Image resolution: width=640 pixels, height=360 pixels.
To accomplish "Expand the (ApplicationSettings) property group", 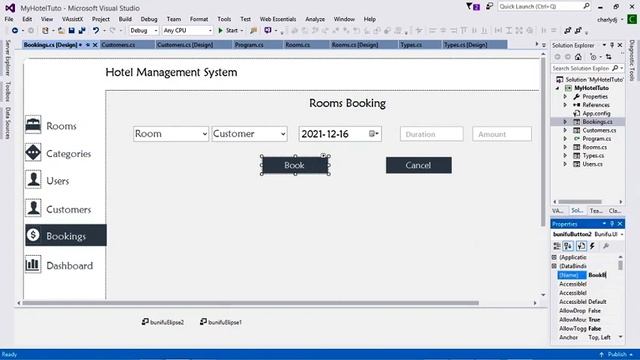I will [554, 258].
